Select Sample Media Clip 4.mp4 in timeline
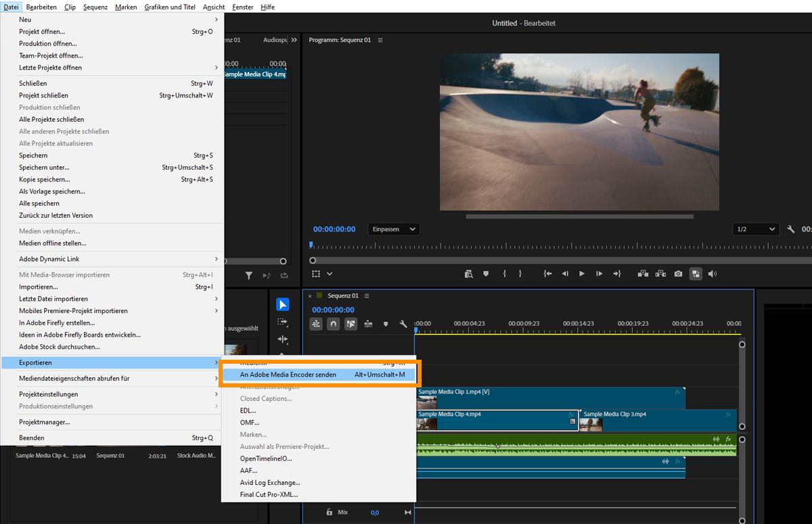Viewport: 812px width, 524px height. point(497,420)
